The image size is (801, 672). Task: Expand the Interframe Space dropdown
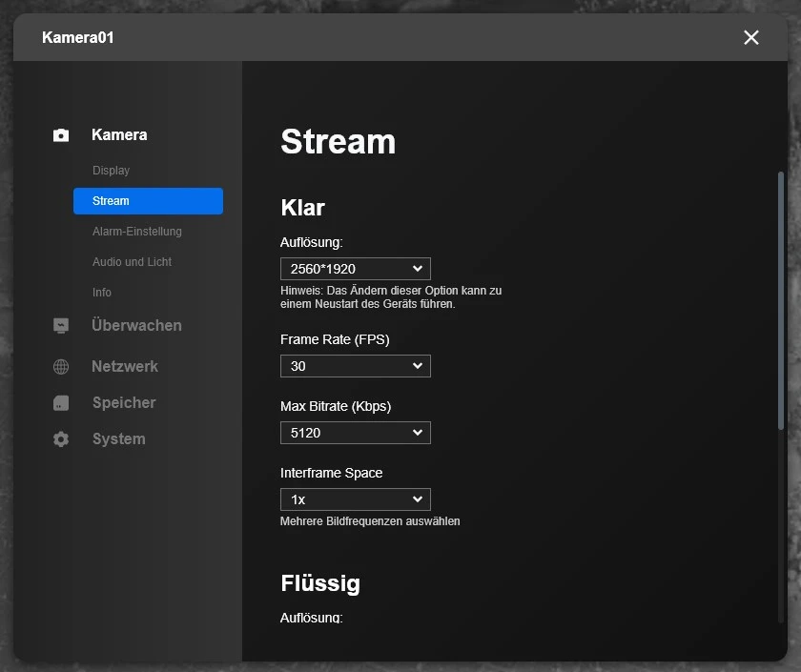(355, 499)
